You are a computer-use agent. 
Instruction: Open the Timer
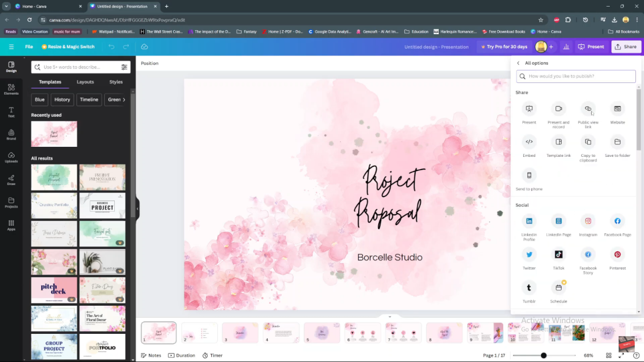pyautogui.click(x=212, y=355)
